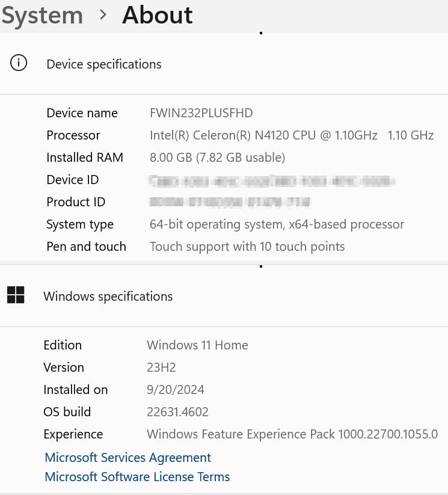Click the Experience label
Screen dimensions: 448x495
[x=73, y=434]
